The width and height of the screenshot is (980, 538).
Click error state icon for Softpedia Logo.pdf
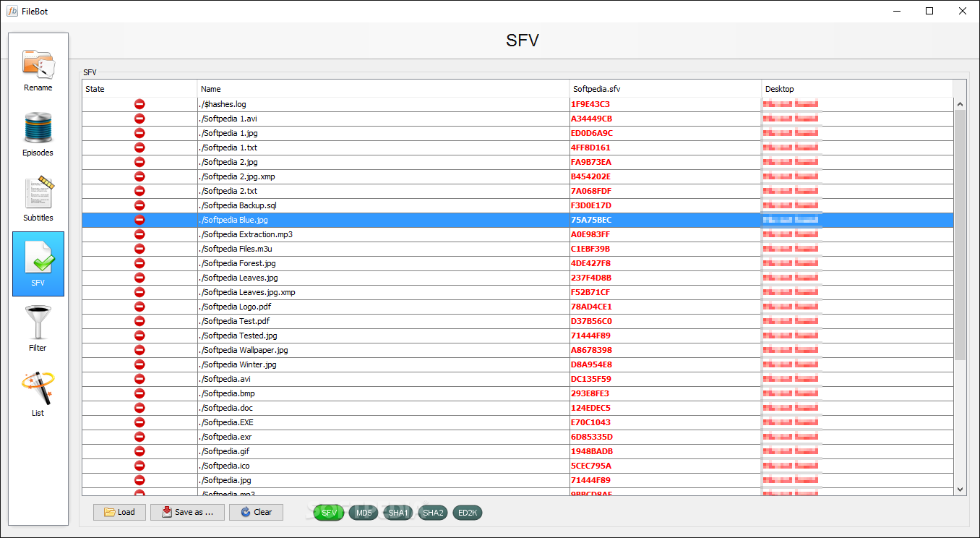tap(139, 307)
